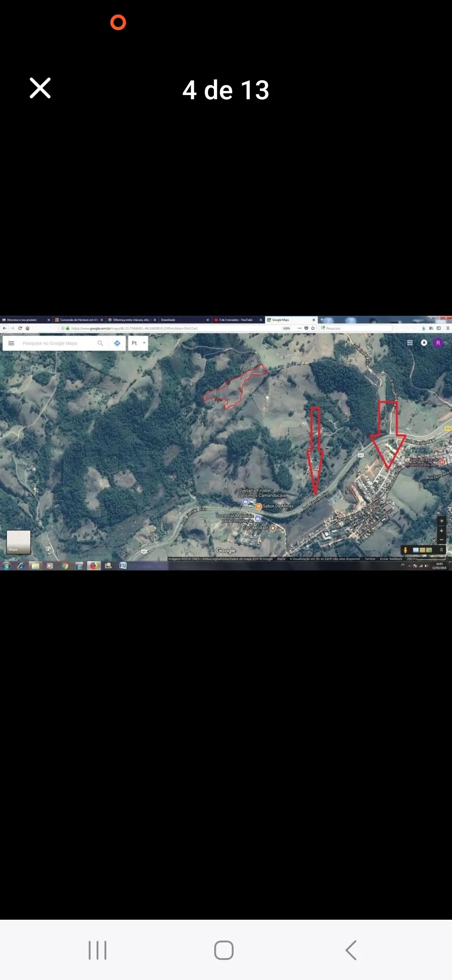Click the blue directions diamond icon
452x980 pixels.
tap(117, 343)
